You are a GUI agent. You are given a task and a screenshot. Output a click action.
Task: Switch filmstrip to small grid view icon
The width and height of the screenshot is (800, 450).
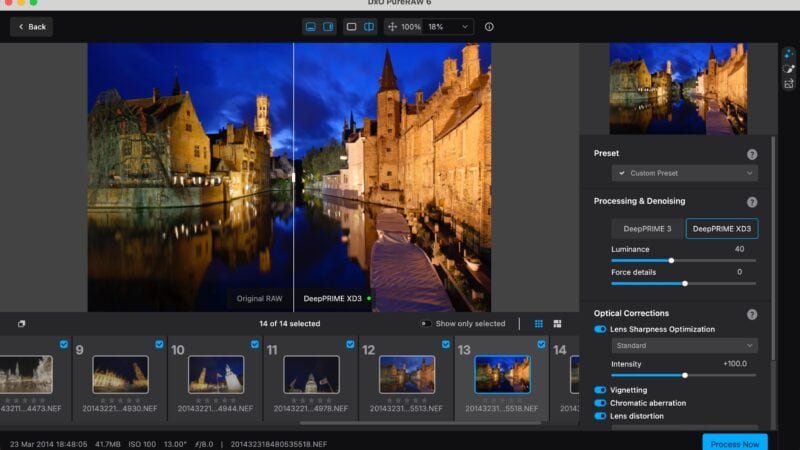538,323
